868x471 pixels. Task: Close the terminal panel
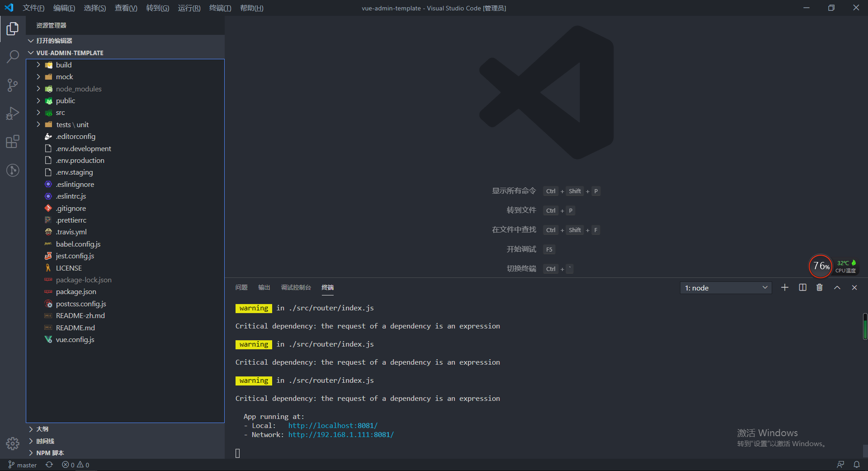854,288
